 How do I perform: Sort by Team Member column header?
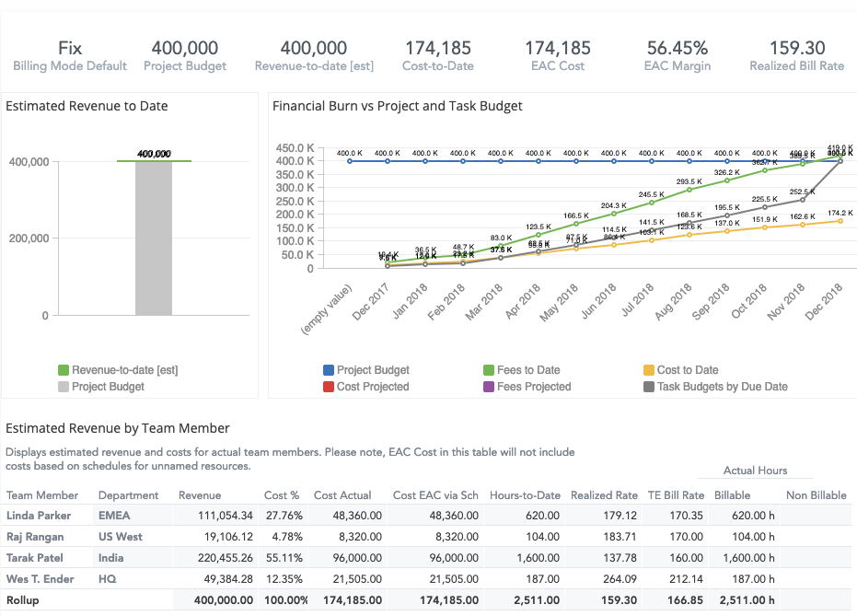[x=42, y=495]
